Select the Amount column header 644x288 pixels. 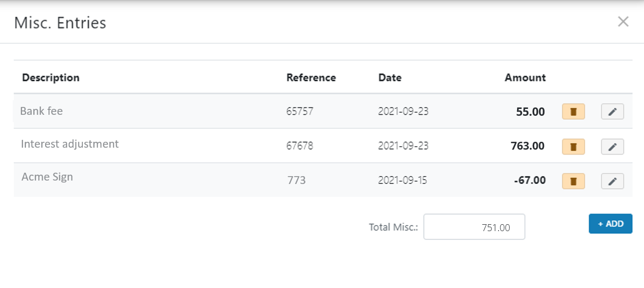coord(524,78)
